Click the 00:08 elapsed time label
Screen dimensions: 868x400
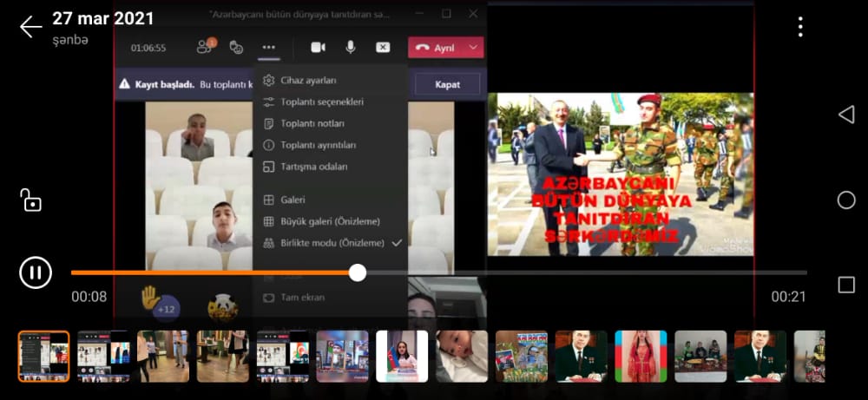click(89, 297)
